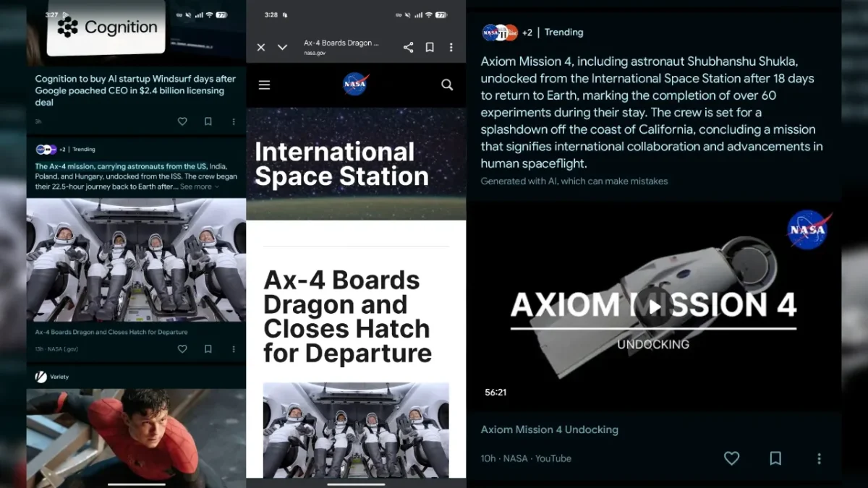This screenshot has height=488, width=868.
Task: Bookmark the nasa.gov page in browser
Action: (x=430, y=47)
